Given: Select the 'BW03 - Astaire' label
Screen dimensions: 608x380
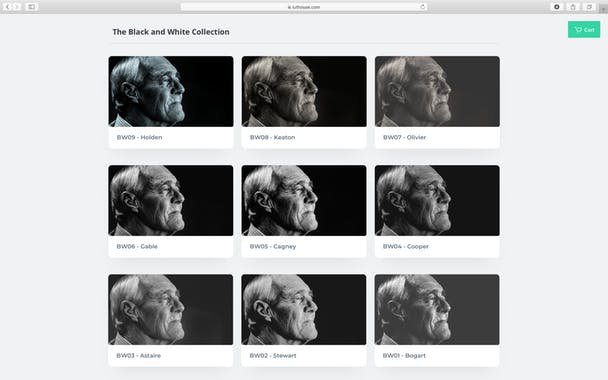Looking at the screenshot, I should click(139, 355).
